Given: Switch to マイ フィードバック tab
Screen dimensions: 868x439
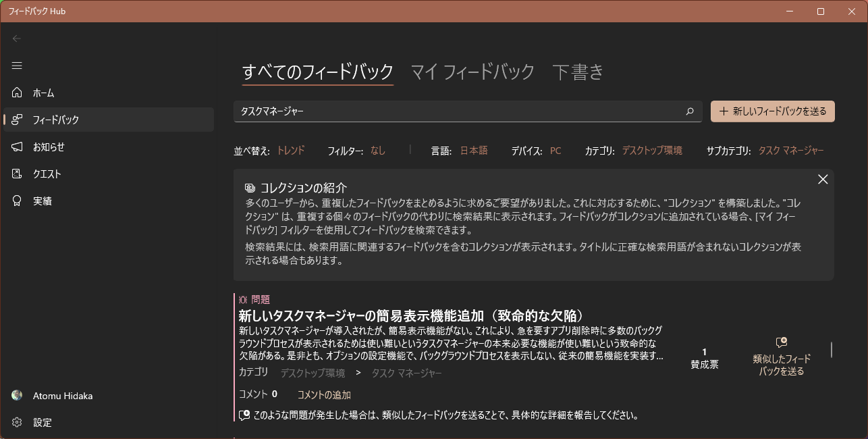Looking at the screenshot, I should [x=472, y=72].
